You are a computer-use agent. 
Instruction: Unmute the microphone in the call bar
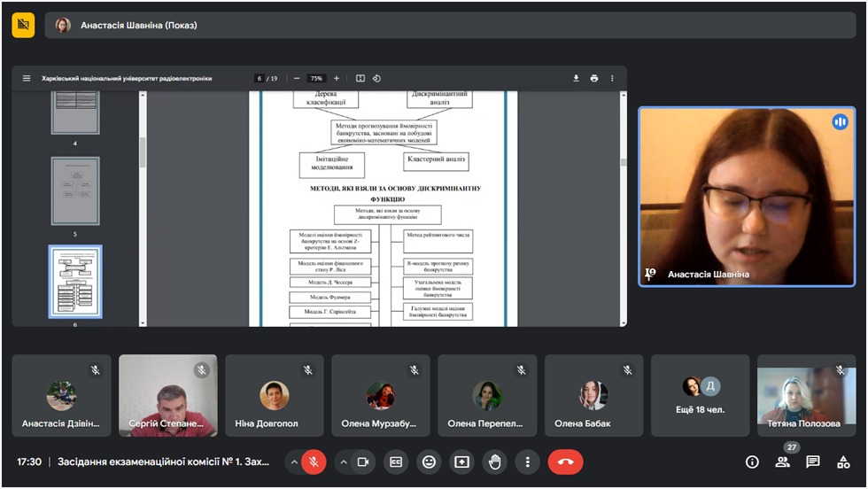(314, 462)
